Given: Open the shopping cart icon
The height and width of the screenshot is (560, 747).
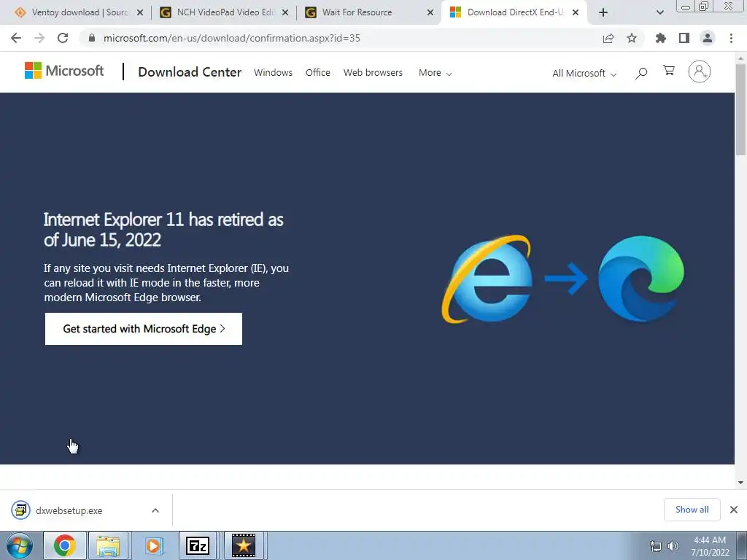Looking at the screenshot, I should pyautogui.click(x=669, y=71).
